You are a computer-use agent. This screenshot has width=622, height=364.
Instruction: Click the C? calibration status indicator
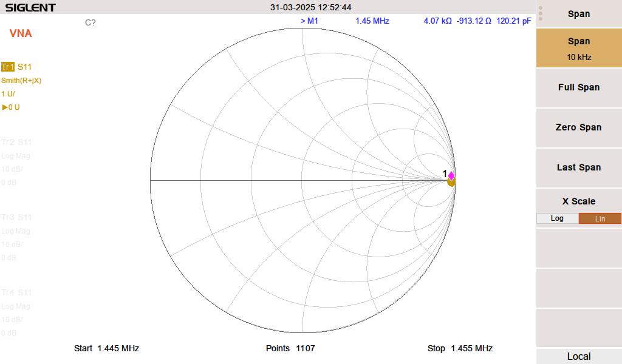pos(90,22)
